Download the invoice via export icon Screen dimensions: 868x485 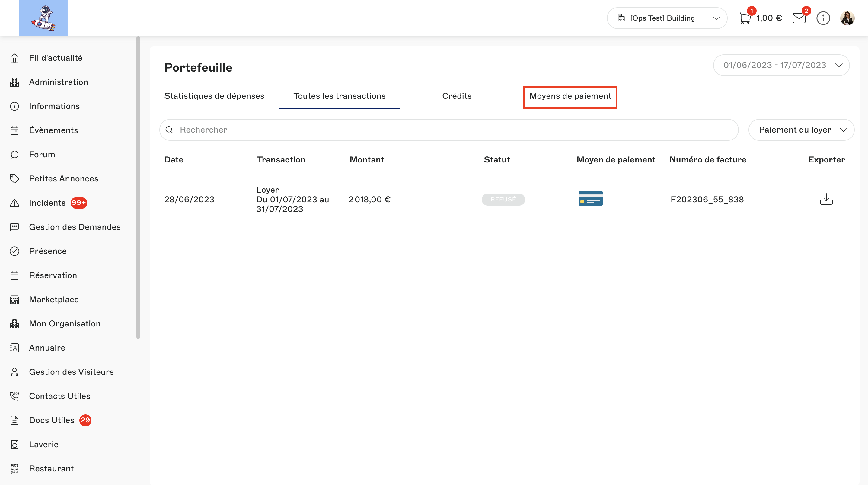(x=826, y=199)
